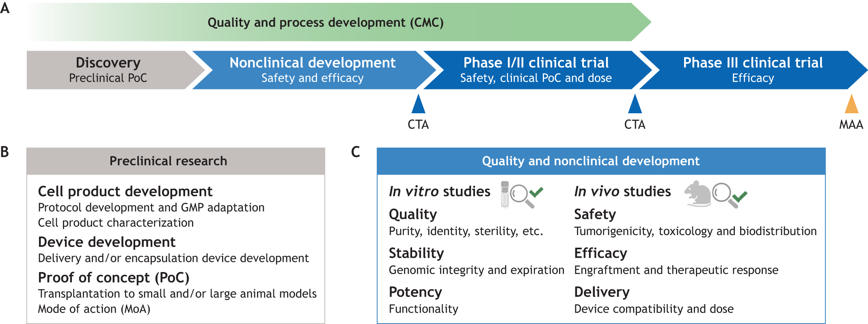
Task: Click the second blue CTA triangle marker
Action: (635, 104)
